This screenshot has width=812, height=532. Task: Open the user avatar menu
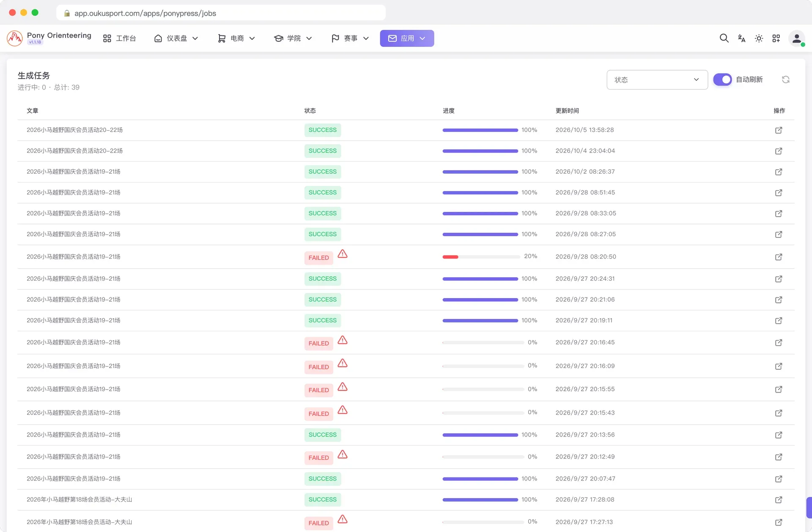[x=797, y=38]
